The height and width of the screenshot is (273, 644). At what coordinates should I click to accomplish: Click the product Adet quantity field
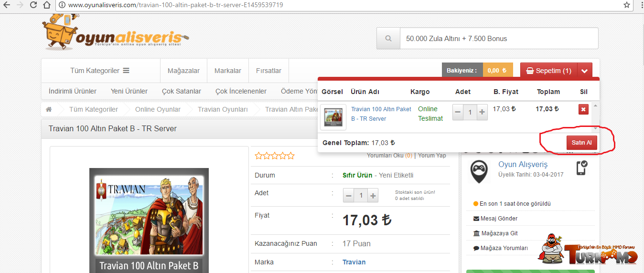coord(361,196)
